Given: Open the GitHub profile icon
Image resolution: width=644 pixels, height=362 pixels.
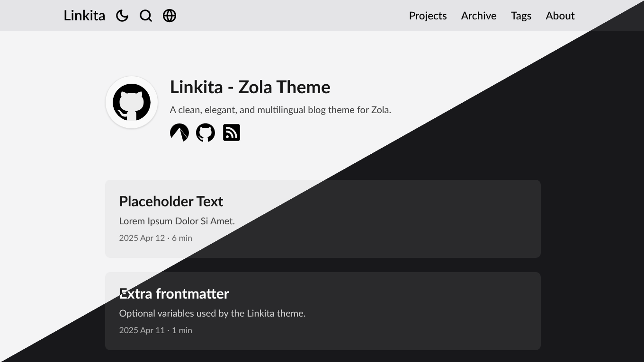Looking at the screenshot, I should 206,132.
